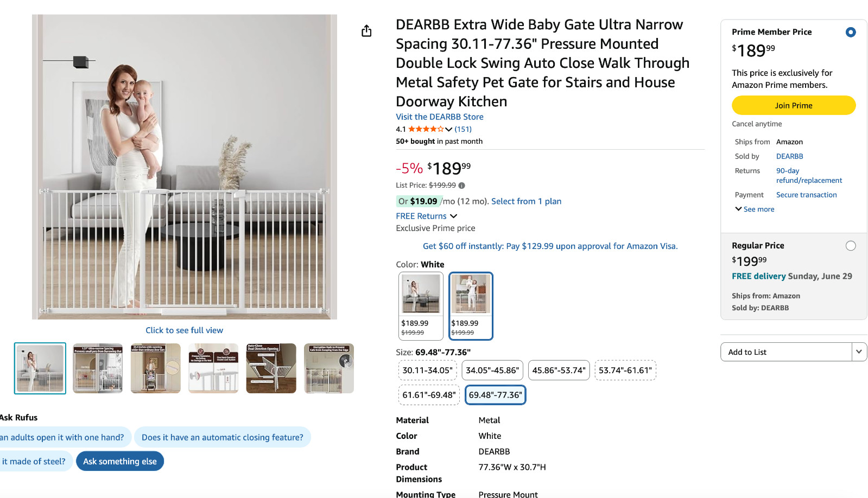Click Ask something else Rufus button

point(119,461)
